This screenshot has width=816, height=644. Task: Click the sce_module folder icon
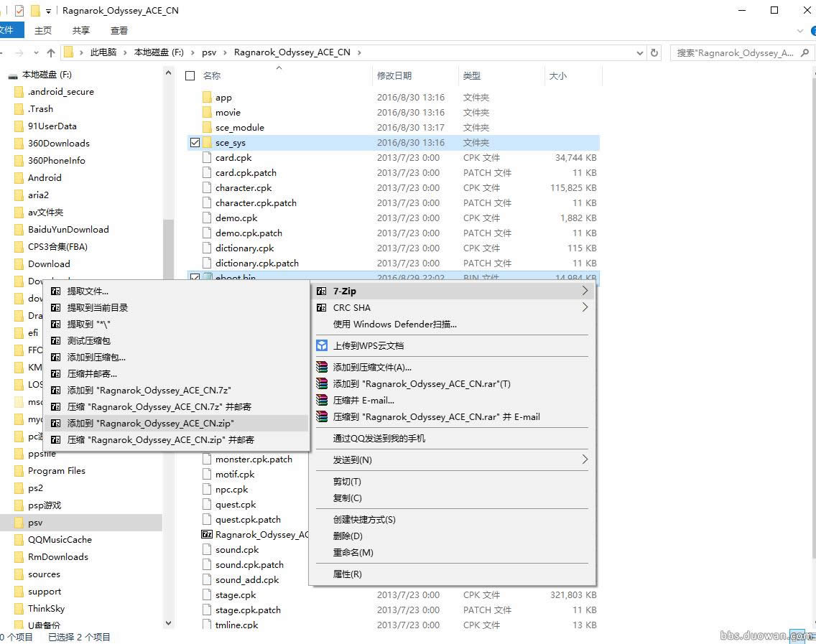tap(207, 128)
